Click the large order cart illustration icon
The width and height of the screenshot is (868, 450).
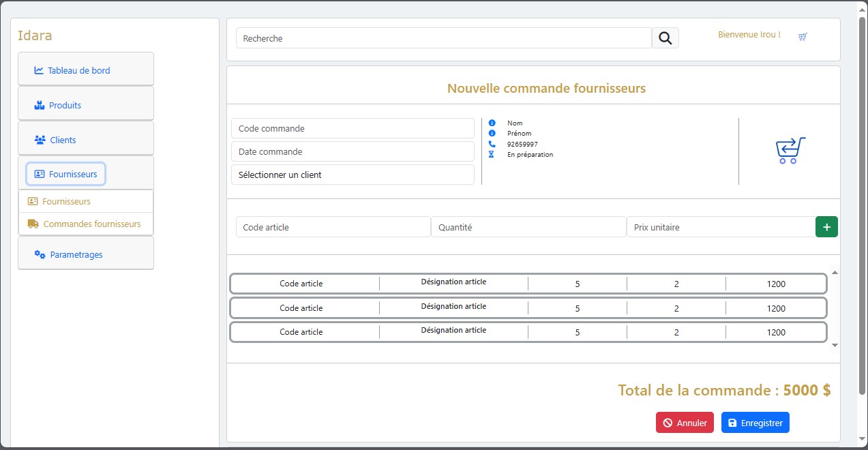click(x=789, y=150)
